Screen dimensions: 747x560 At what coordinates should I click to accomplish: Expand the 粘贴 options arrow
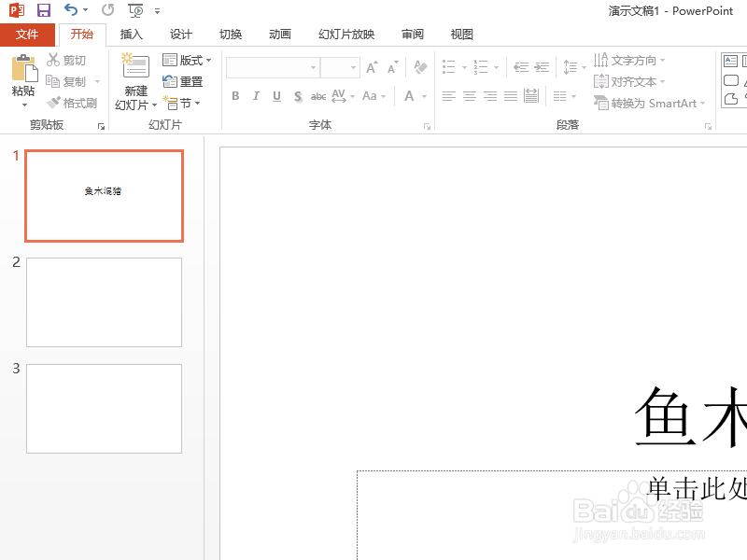pyautogui.click(x=24, y=105)
